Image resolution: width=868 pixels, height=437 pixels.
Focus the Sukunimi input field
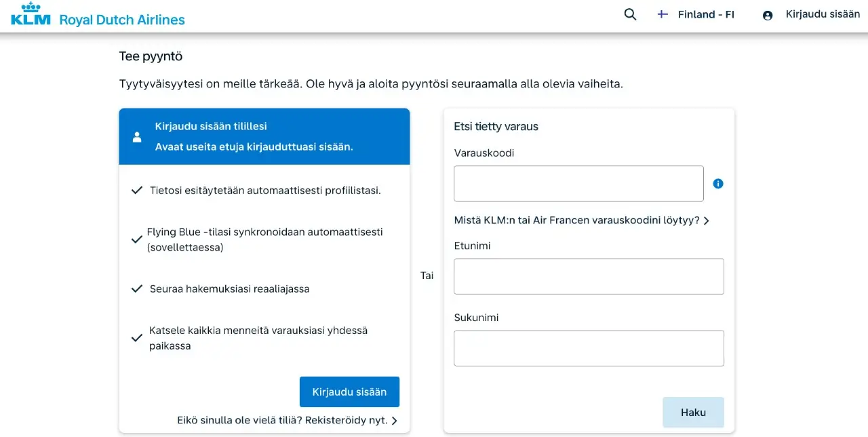589,348
